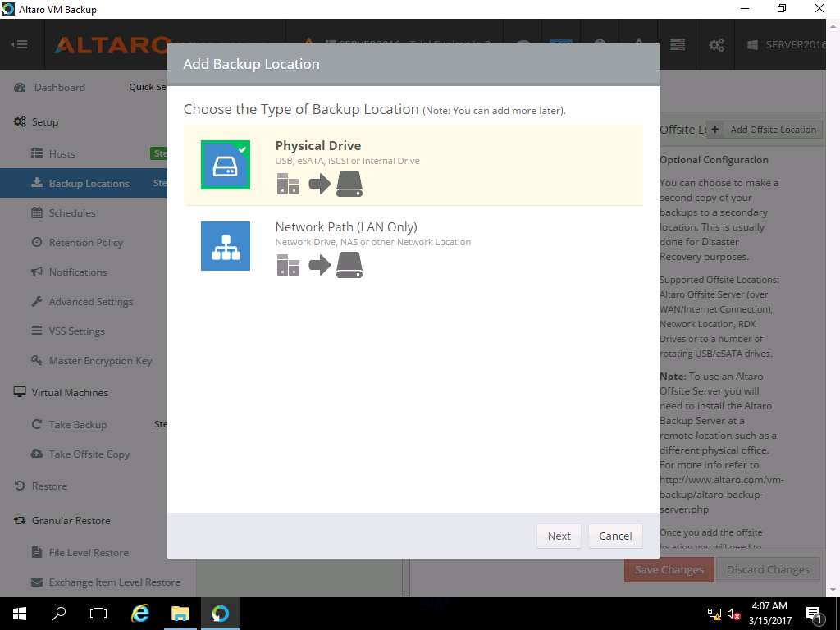Viewport: 840px width, 630px height.
Task: Click the Retention Policy clock icon
Action: tap(37, 242)
